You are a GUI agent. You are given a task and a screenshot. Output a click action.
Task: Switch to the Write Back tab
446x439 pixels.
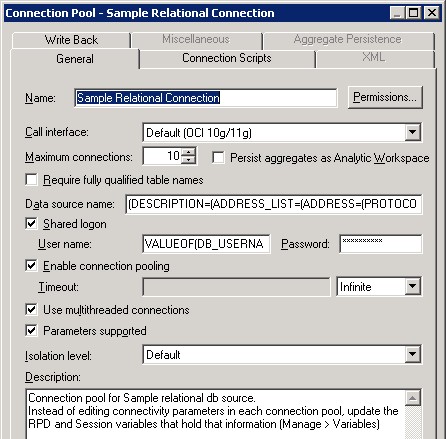71,40
